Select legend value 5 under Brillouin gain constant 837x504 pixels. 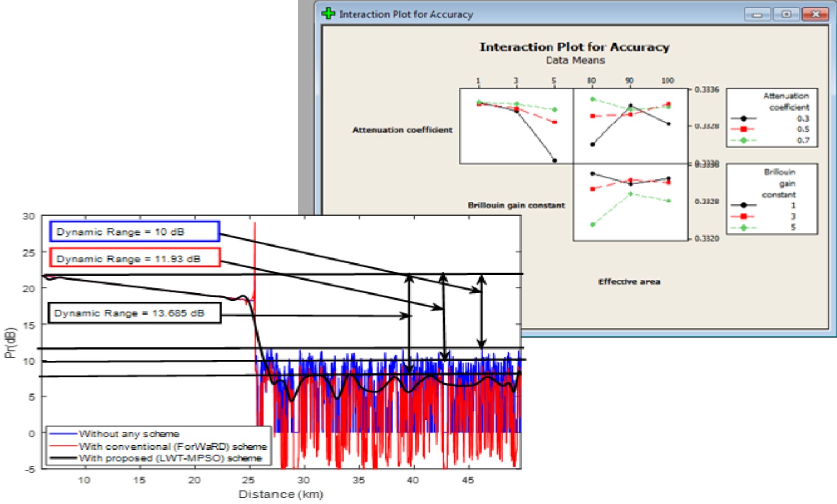coord(793,227)
